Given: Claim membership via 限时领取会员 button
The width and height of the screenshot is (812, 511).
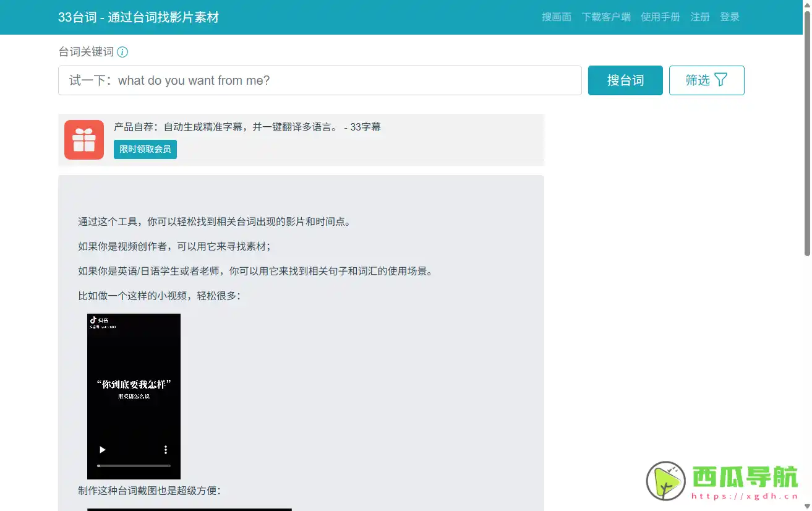Looking at the screenshot, I should [x=145, y=149].
